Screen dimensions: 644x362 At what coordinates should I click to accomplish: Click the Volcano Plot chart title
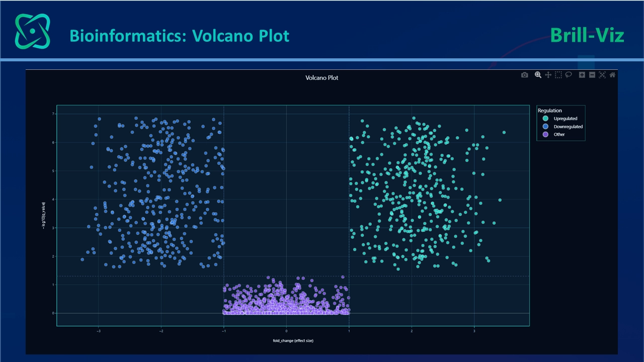coord(322,78)
